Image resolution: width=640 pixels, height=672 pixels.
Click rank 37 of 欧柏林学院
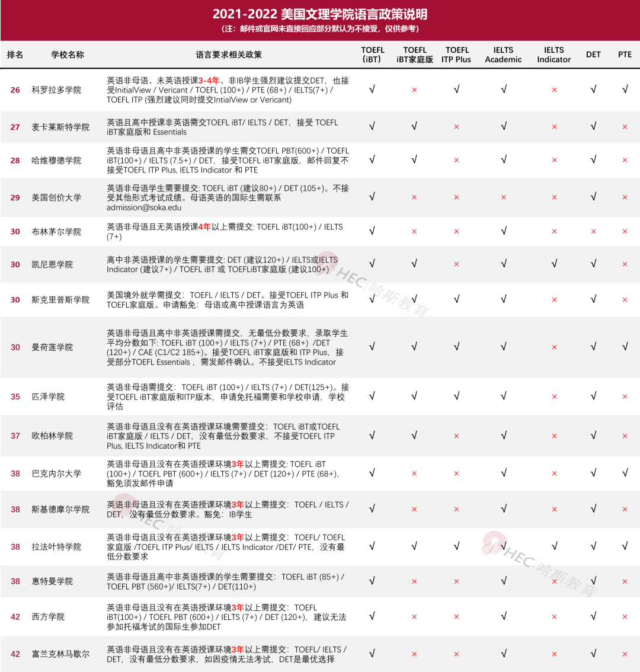(x=15, y=436)
